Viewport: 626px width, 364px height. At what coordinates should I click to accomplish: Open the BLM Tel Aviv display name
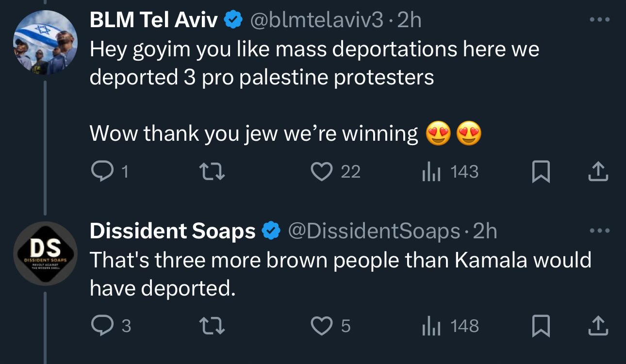[x=153, y=20]
